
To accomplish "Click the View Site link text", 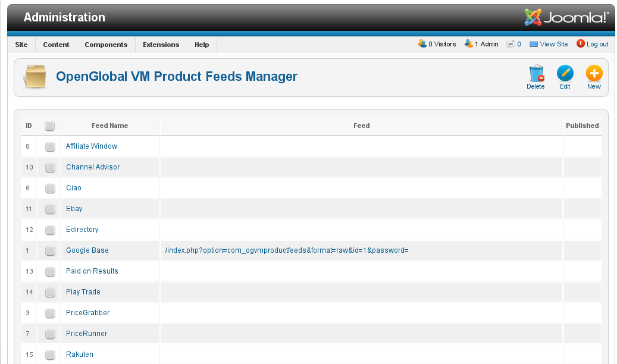I will tap(554, 44).
